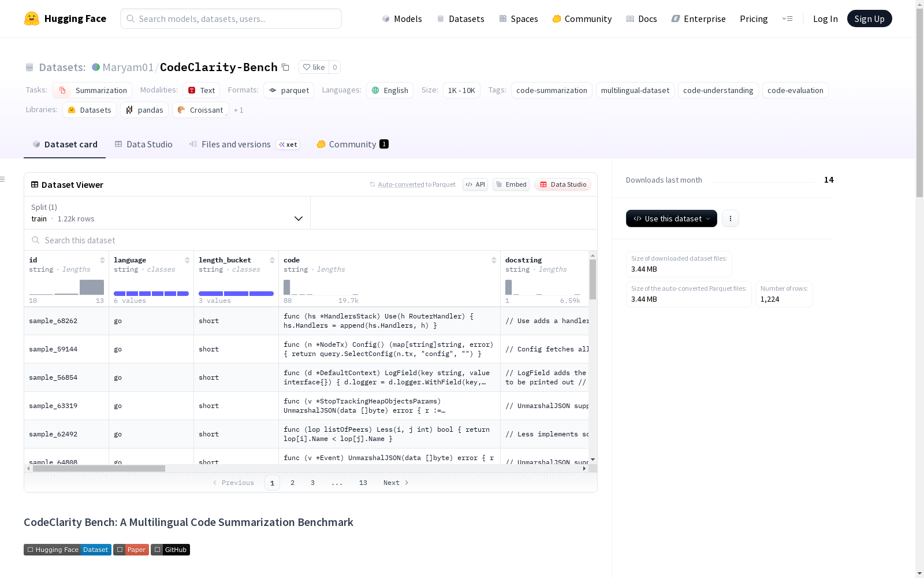This screenshot has height=578, width=924.
Task: Sort by the code column icon
Action: tap(494, 260)
